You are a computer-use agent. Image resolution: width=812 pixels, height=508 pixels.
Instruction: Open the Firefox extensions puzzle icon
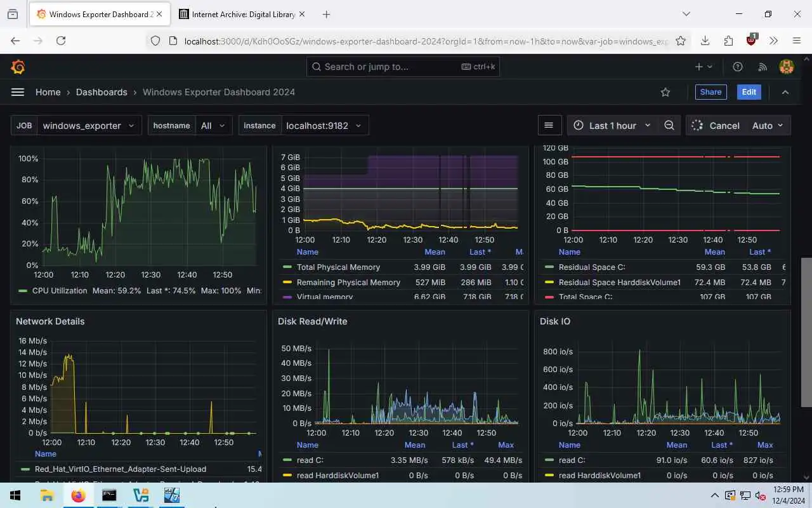click(x=728, y=41)
